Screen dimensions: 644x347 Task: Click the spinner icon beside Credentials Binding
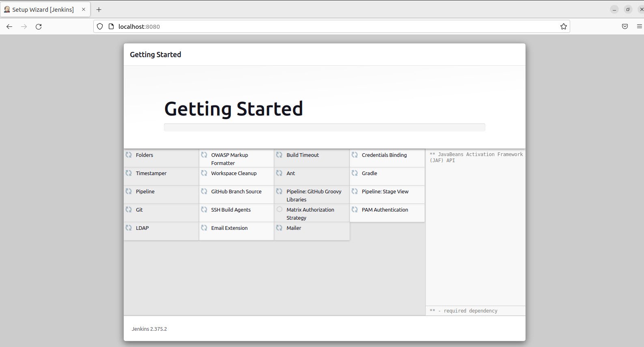pos(355,155)
